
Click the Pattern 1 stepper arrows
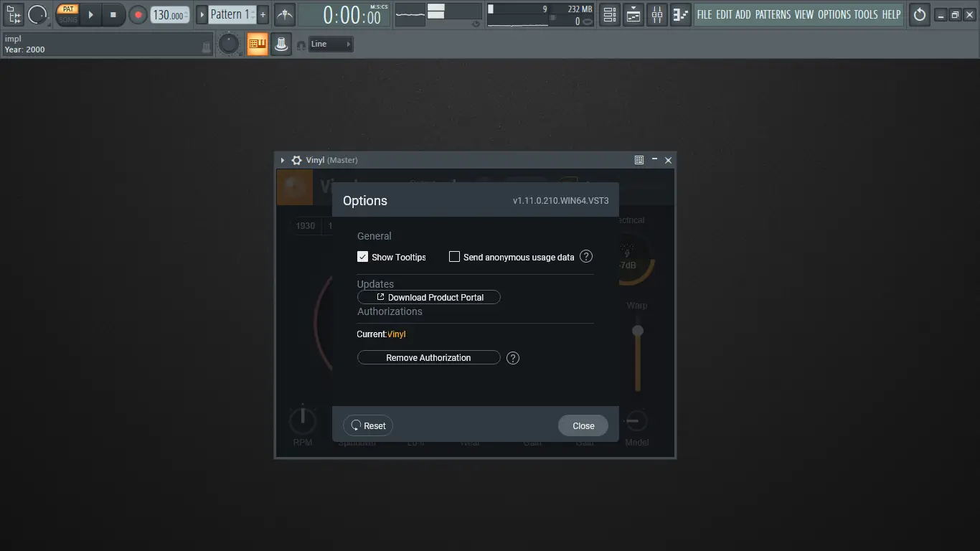253,14
